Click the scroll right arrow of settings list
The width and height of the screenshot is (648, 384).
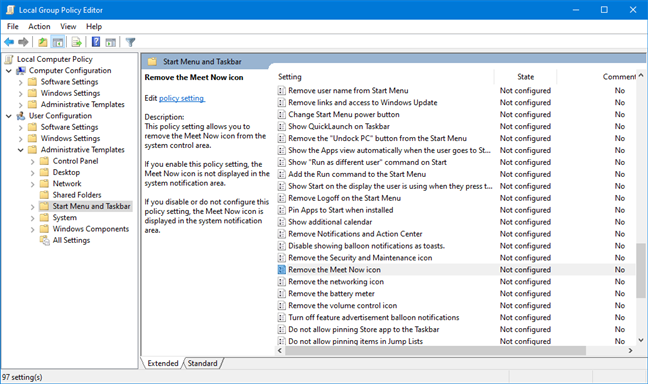(630, 351)
